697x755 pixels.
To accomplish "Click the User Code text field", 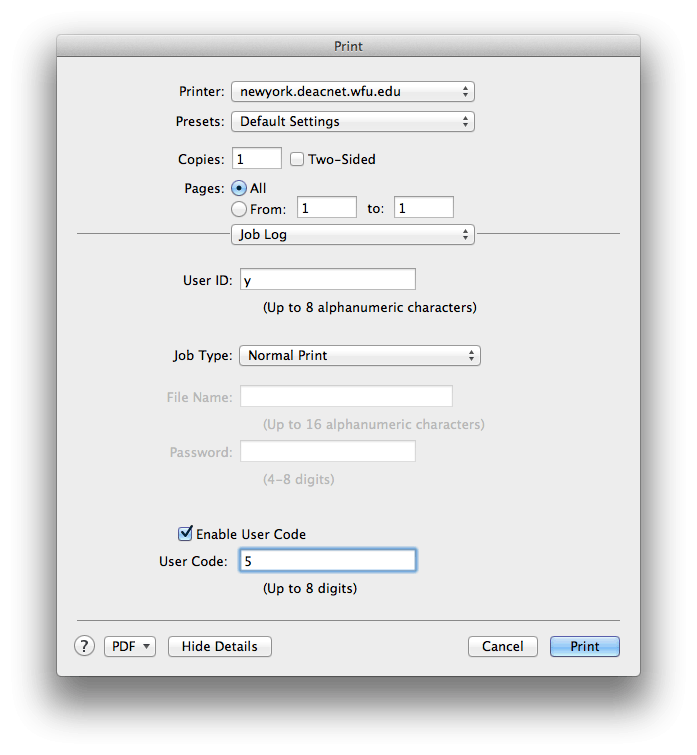I will coord(328,560).
